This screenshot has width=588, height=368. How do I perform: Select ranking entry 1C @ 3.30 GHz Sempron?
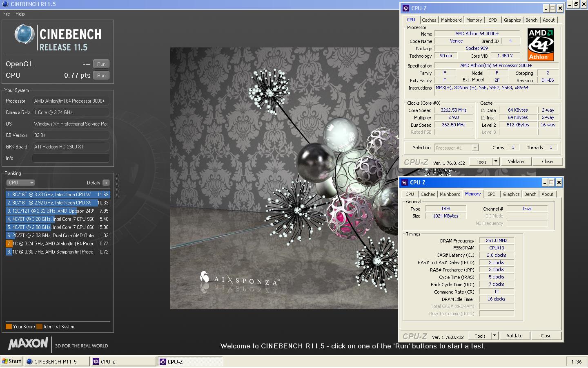(58, 252)
